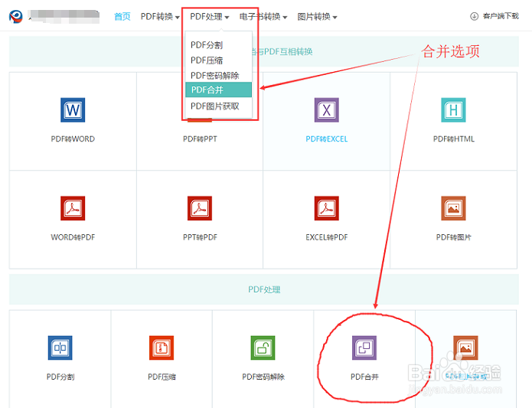Click the PDF压缩 label in bottom row
The image size is (532, 408).
[162, 377]
